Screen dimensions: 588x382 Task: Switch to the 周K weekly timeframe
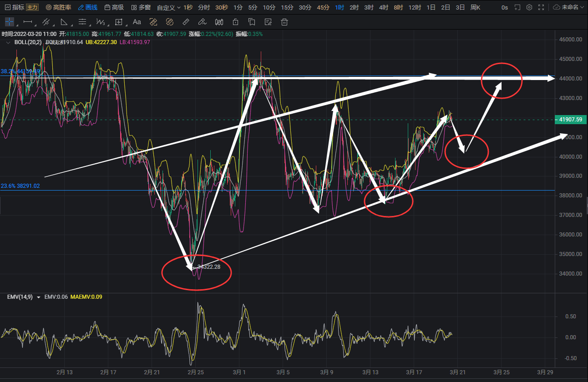click(475, 7)
